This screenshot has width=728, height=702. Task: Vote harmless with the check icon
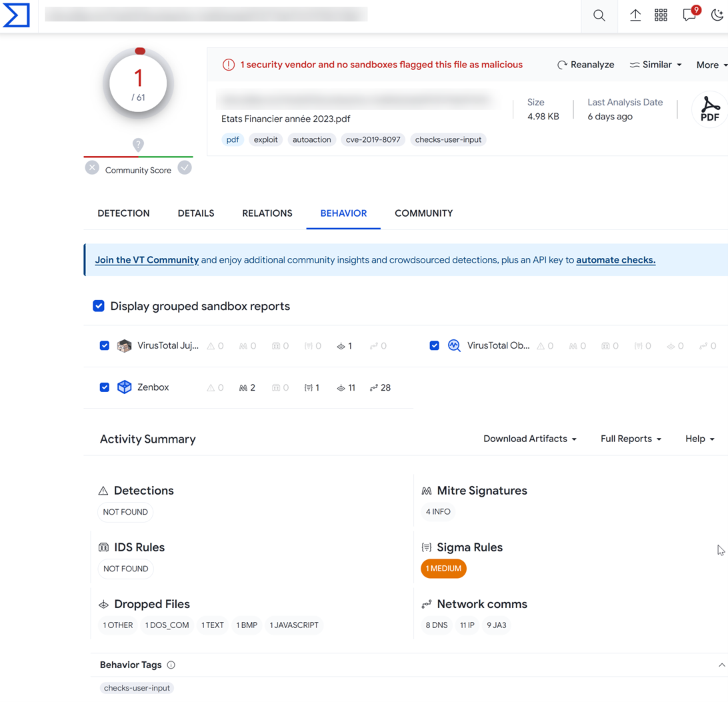185,167
